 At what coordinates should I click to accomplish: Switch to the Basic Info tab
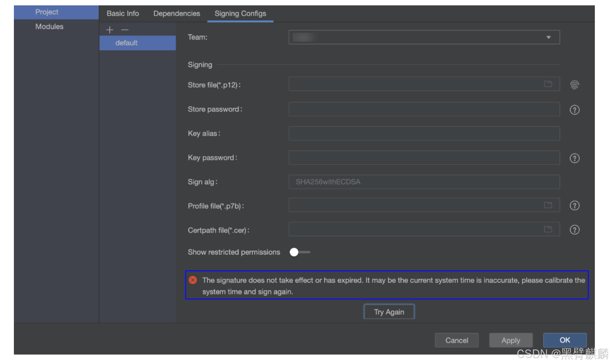coord(123,14)
